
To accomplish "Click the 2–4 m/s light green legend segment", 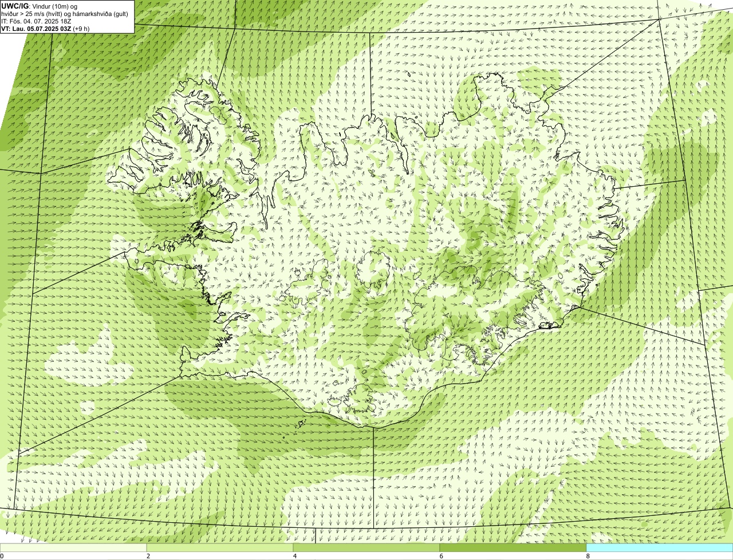I will (220, 548).
